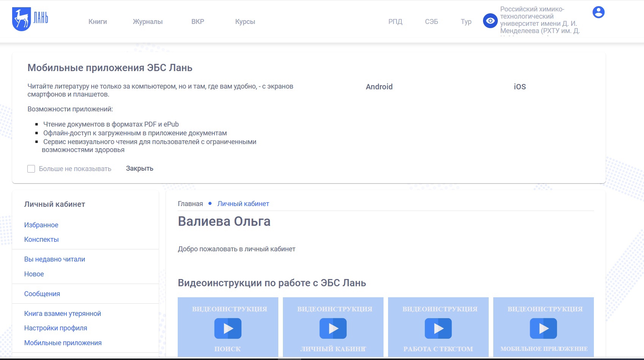This screenshot has width=644, height=360.
Task: Play the ЛИЧНЫЙ КАБИНЕТ video instruction
Action: tap(333, 328)
